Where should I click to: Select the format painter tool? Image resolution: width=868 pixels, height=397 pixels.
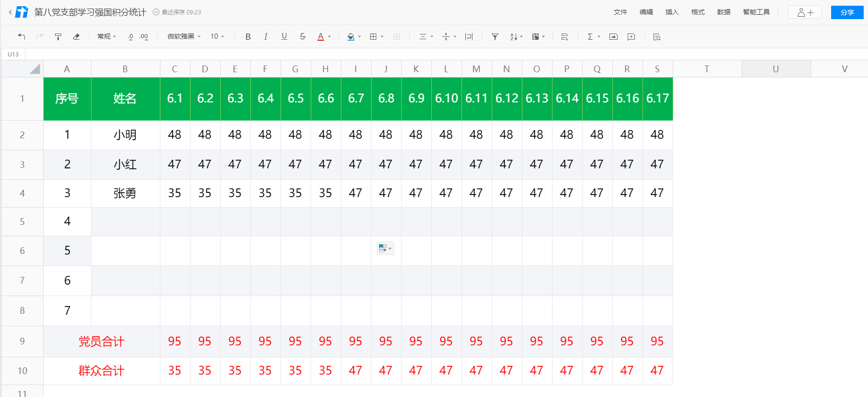point(58,36)
